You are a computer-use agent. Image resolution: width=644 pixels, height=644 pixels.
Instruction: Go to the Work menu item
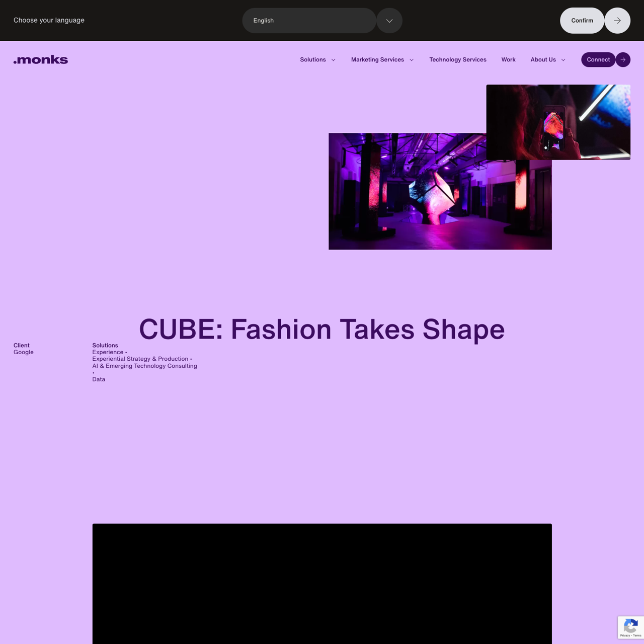pyautogui.click(x=508, y=60)
